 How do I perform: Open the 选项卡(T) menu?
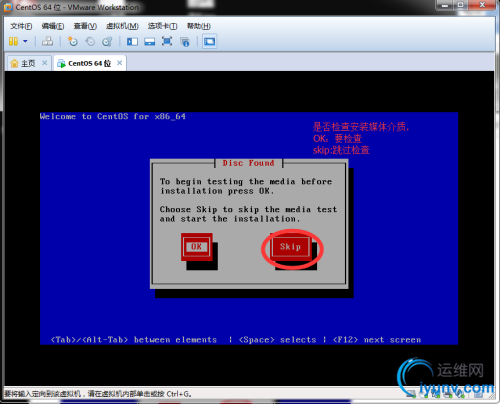(163, 26)
